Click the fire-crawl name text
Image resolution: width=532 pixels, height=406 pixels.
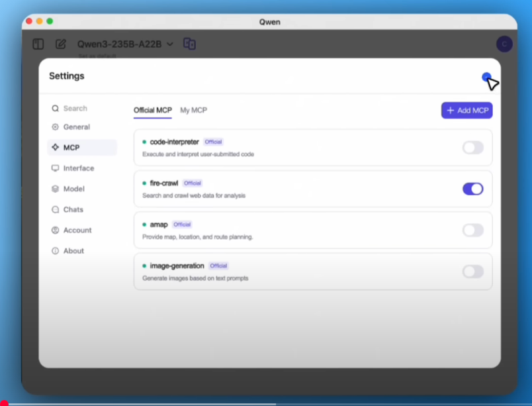coord(164,183)
